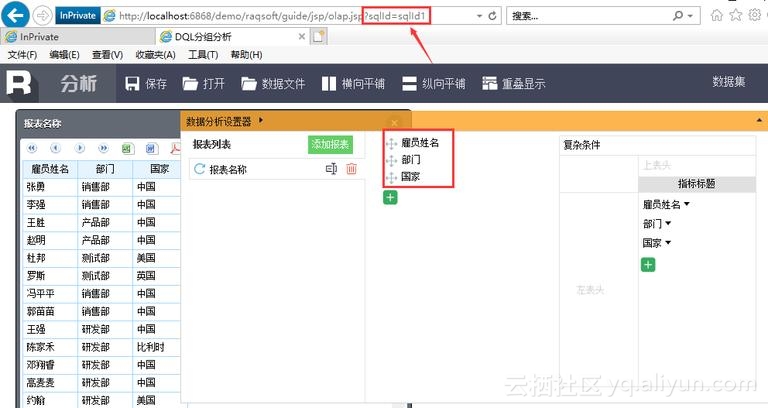Open the browser home icon
Image resolution: width=768 pixels, height=408 pixels.
717,15
